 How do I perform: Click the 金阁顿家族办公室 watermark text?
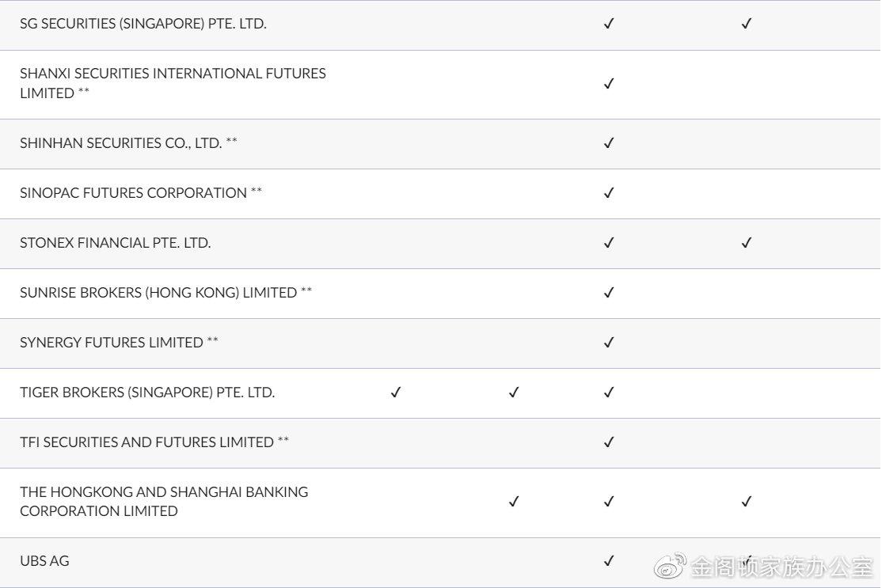[781, 567]
